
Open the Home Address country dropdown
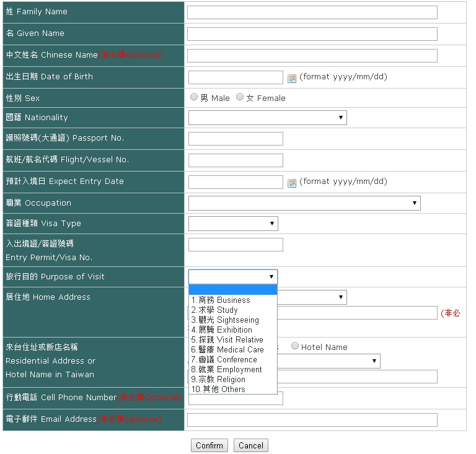312,297
